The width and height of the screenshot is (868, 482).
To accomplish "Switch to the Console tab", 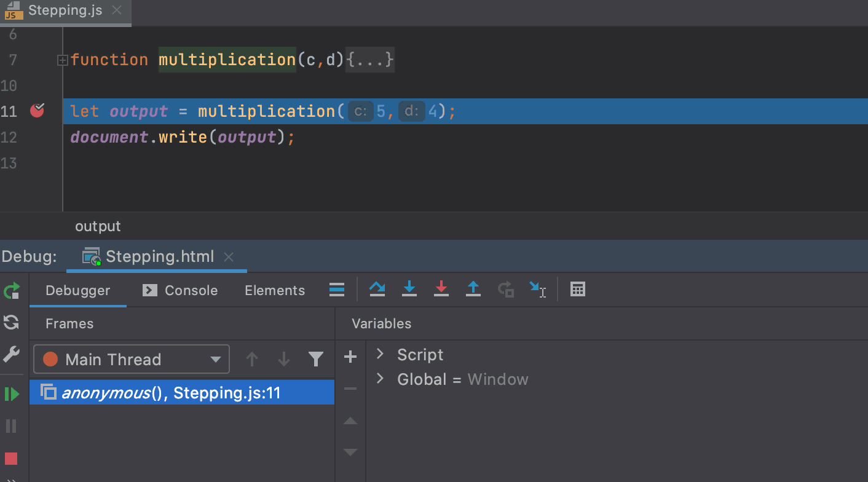I will pos(191,290).
